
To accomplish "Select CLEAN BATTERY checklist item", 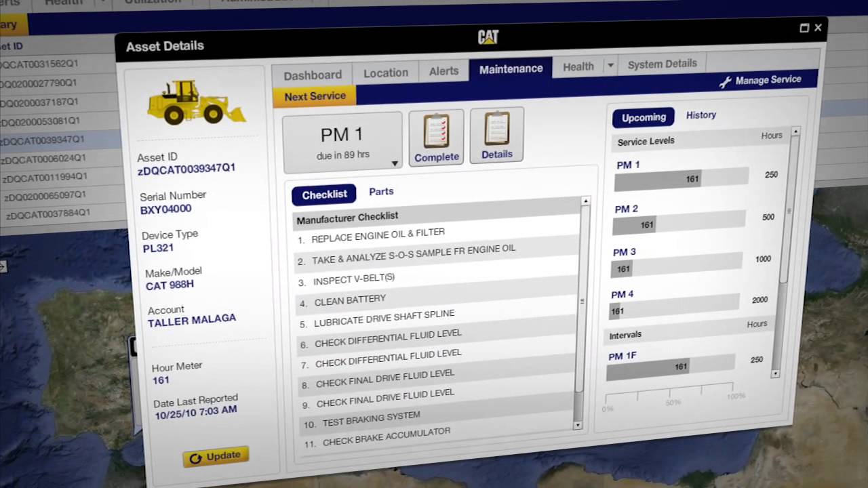I will pyautogui.click(x=437, y=296).
